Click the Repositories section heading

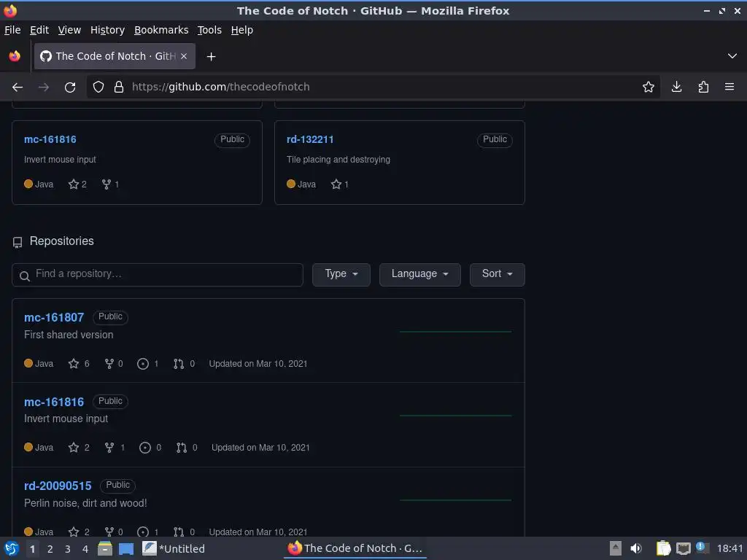click(61, 241)
